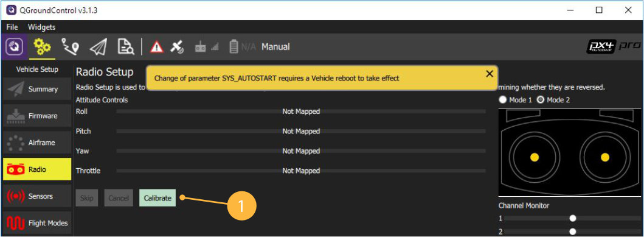Click the Throttle Not Mapped bar
Viewport: 644px width, 237px height.
(x=301, y=171)
